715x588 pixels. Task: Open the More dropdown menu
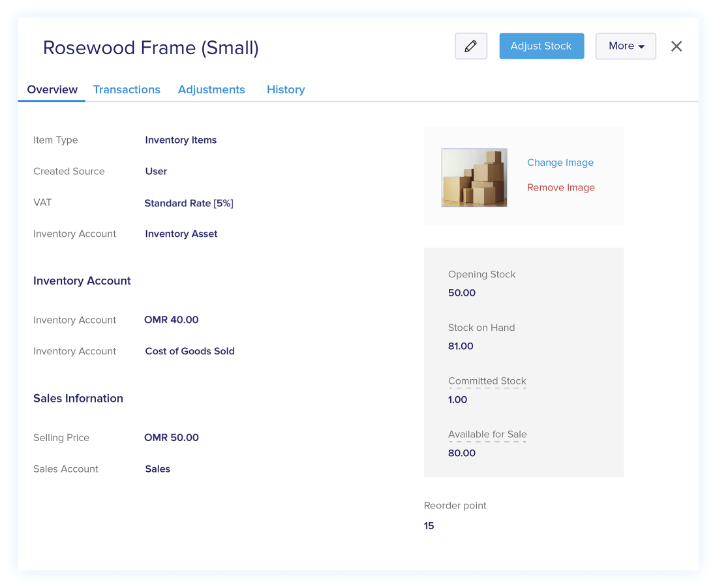click(x=626, y=46)
